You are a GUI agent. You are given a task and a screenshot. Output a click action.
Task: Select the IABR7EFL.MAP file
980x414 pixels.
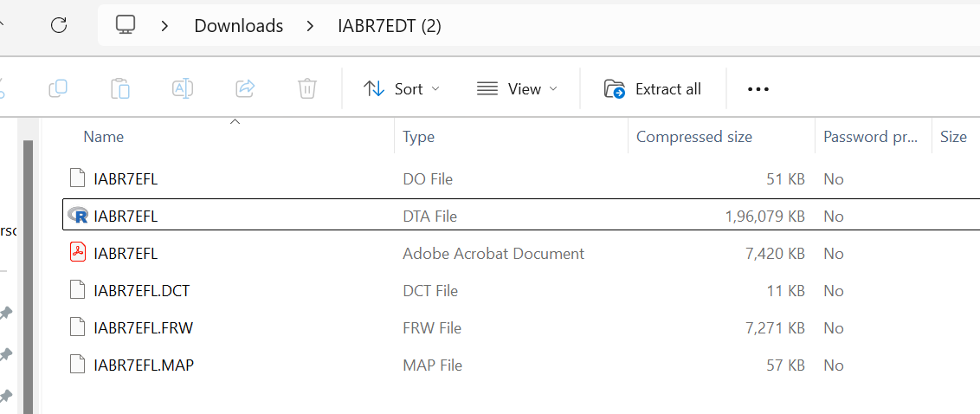point(144,365)
